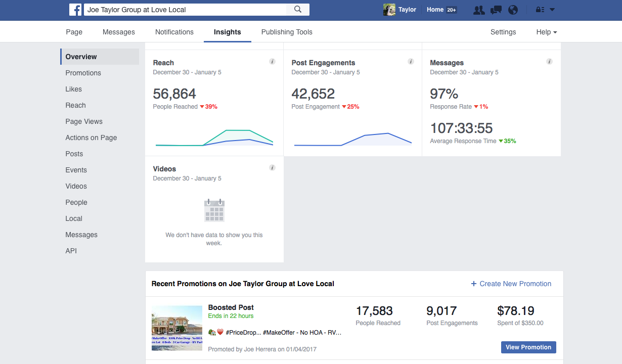
Task: Select Overview in the sidebar
Action: 100,57
